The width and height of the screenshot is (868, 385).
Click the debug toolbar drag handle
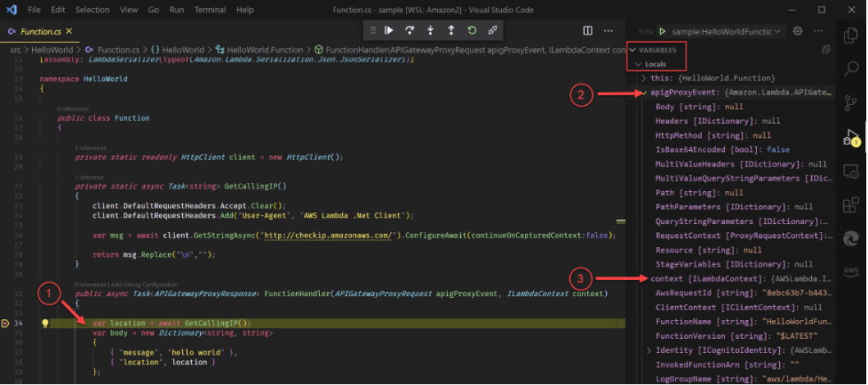(373, 30)
